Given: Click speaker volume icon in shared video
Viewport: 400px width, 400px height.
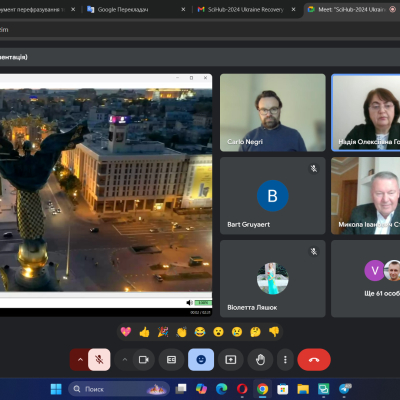Looking at the screenshot, I should [x=189, y=303].
